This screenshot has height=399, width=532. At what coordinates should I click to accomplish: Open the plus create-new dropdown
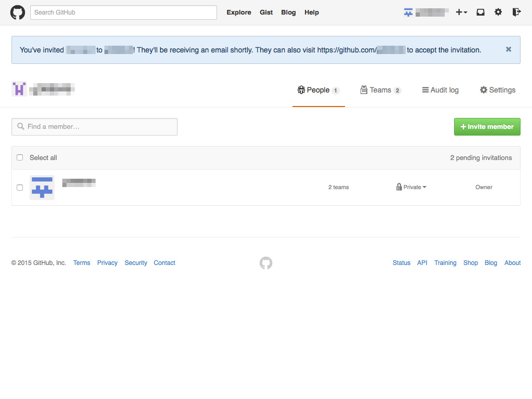(461, 12)
